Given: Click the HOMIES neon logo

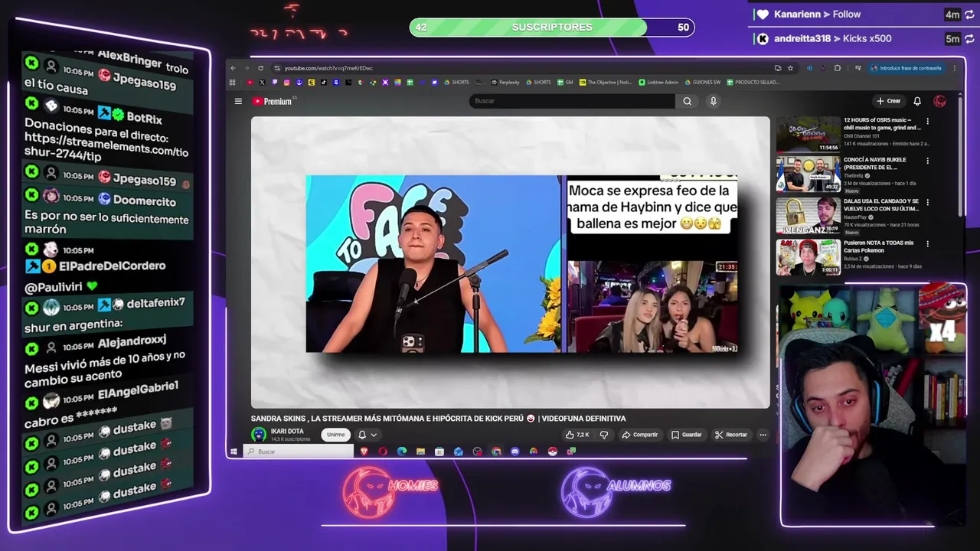Looking at the screenshot, I should tap(389, 491).
